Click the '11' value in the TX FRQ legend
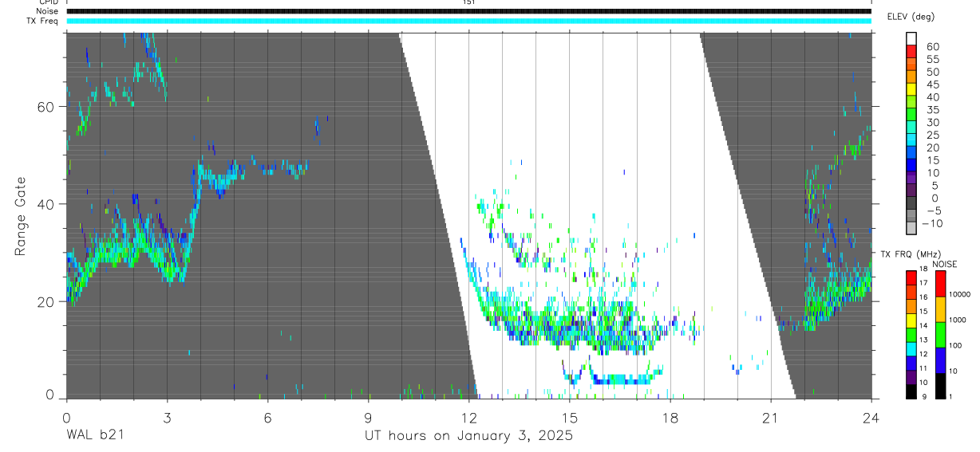980x452 pixels. tap(923, 368)
